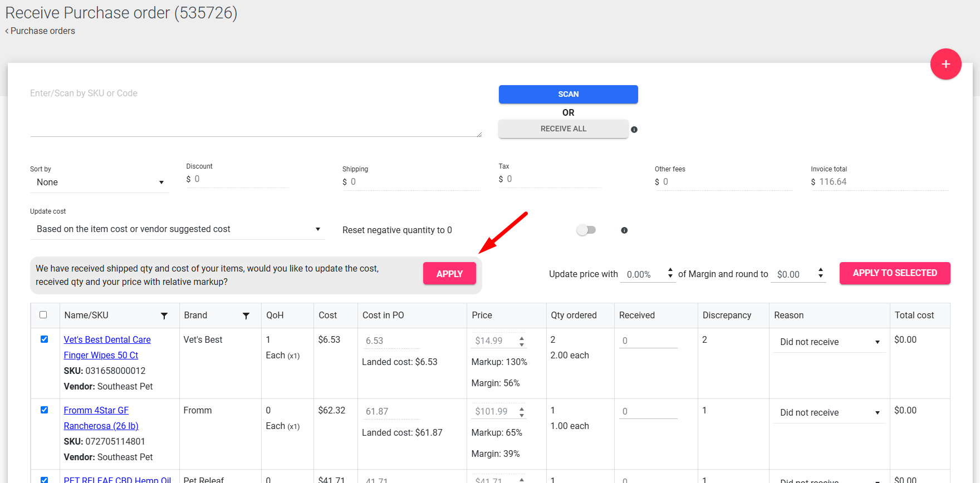The width and height of the screenshot is (980, 483).
Task: Click the Other fees amount field
Action: click(727, 182)
